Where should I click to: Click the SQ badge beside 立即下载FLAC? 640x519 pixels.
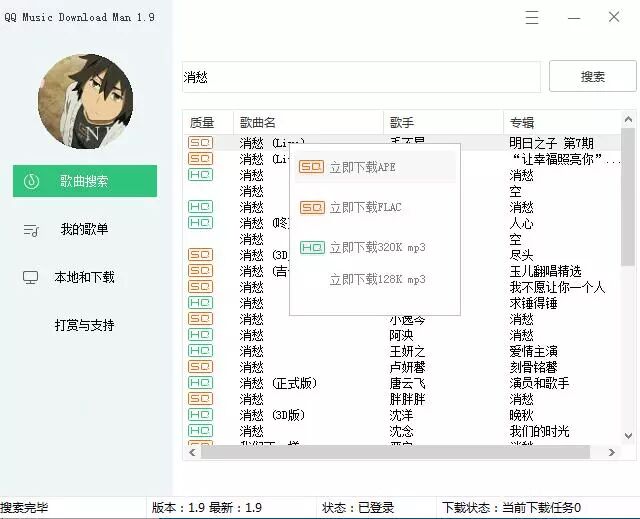(312, 207)
